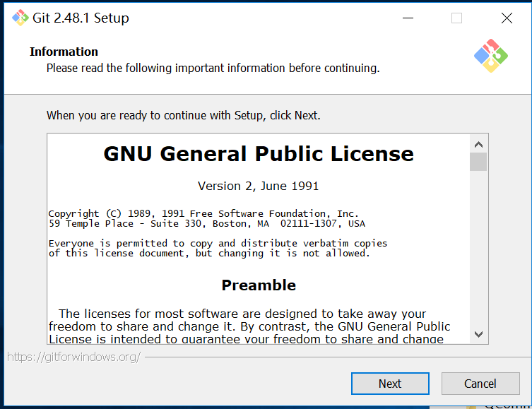This screenshot has width=532, height=409.
Task: Click 'freedom to share and change it' line
Action: (249, 326)
